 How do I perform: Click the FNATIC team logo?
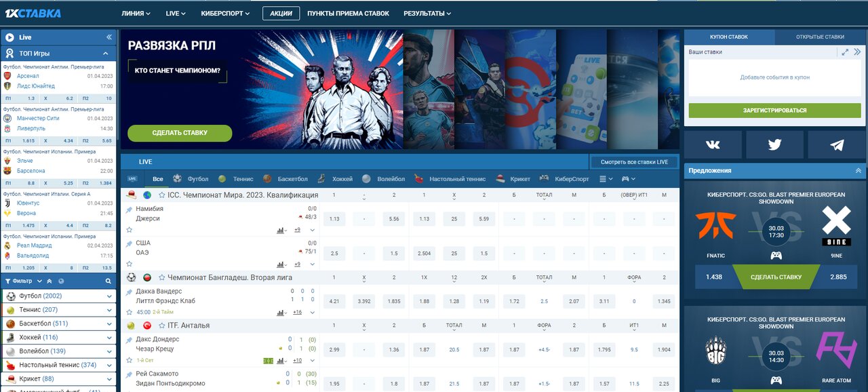tap(715, 226)
